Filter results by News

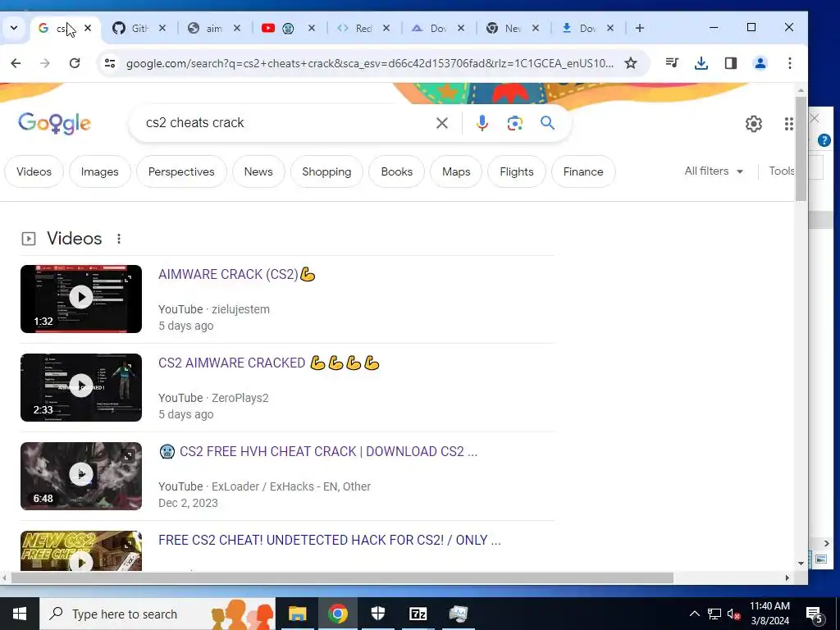tap(258, 171)
